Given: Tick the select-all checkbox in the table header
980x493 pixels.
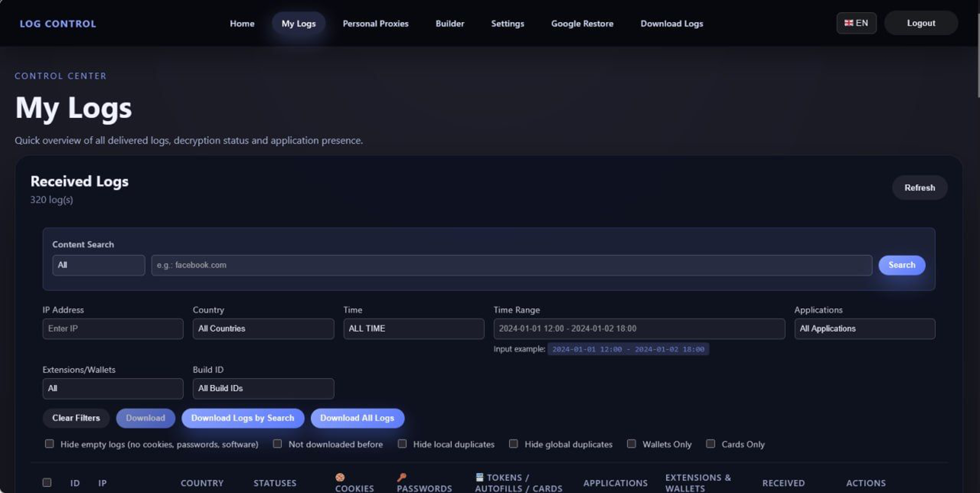Looking at the screenshot, I should point(47,482).
